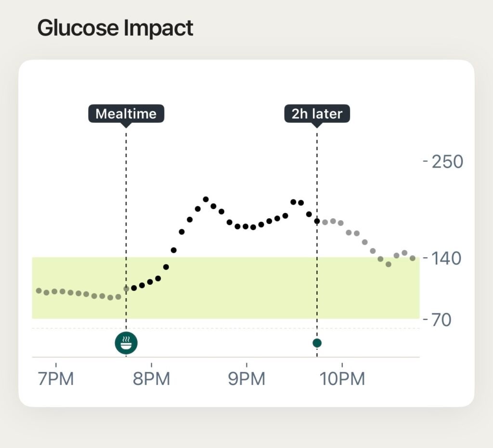Tap the green dot marker under 2h later

click(317, 343)
